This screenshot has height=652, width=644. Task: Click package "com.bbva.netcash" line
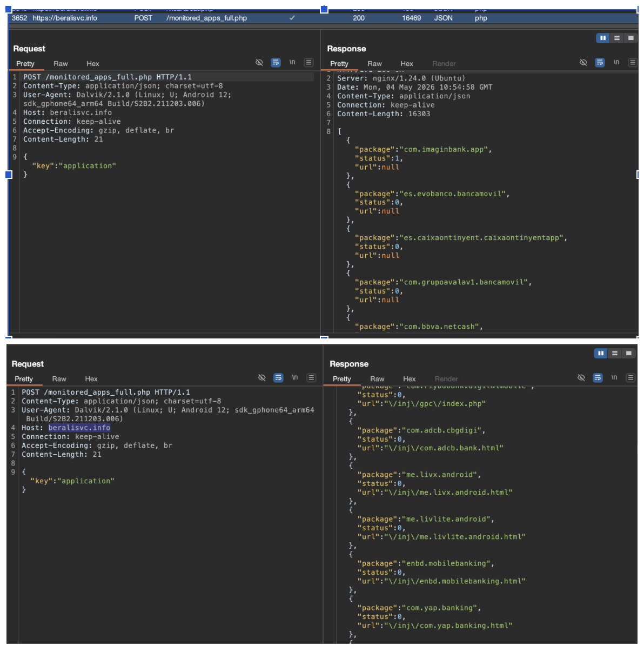[419, 327]
